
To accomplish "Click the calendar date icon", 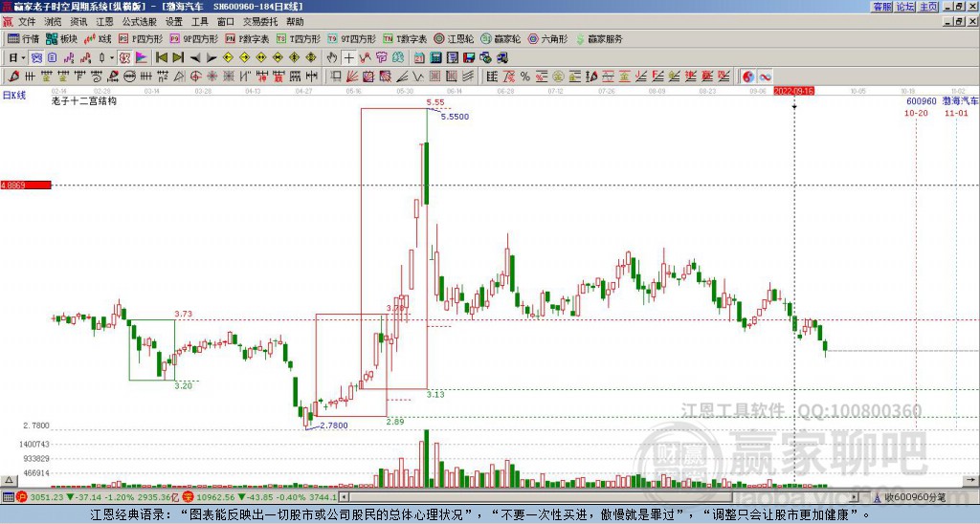I will [419, 58].
